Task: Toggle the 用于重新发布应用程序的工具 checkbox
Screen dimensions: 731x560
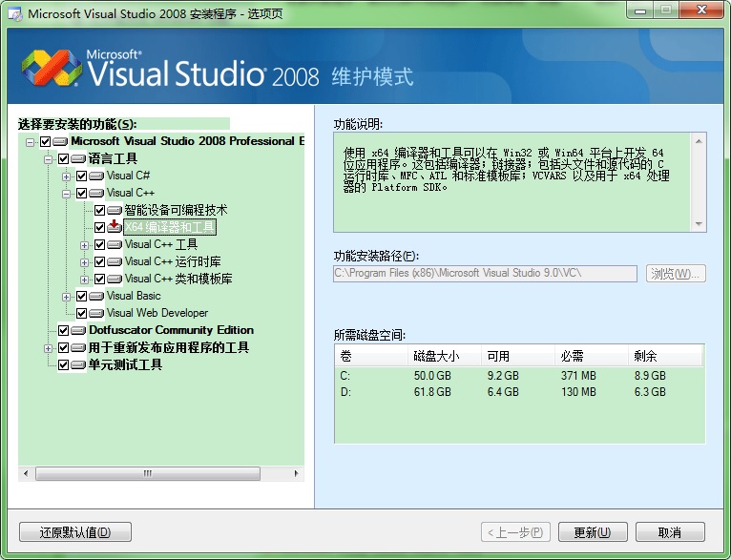Action: point(63,347)
